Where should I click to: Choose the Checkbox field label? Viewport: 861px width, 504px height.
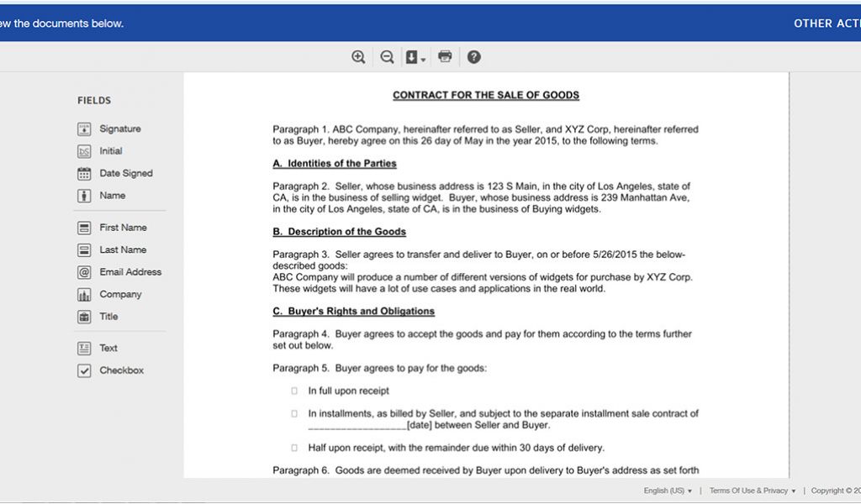[x=121, y=370]
